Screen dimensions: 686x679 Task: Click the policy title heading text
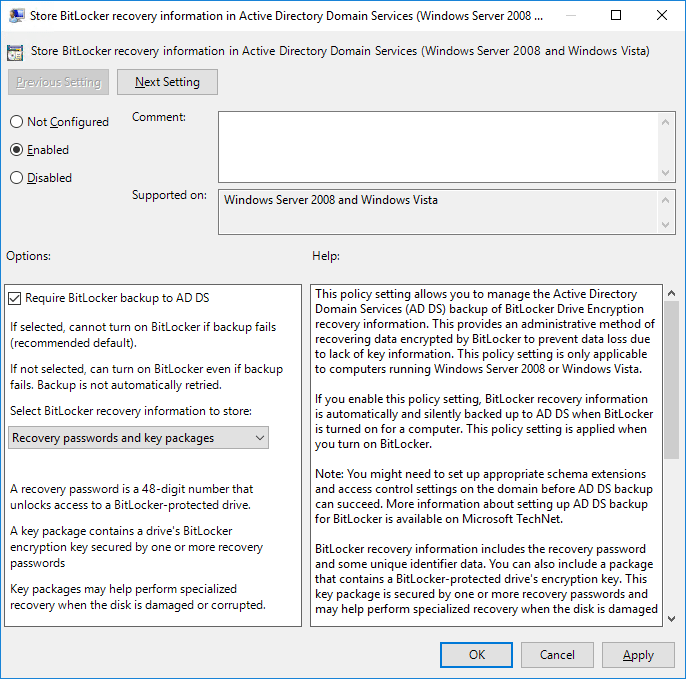(x=340, y=51)
